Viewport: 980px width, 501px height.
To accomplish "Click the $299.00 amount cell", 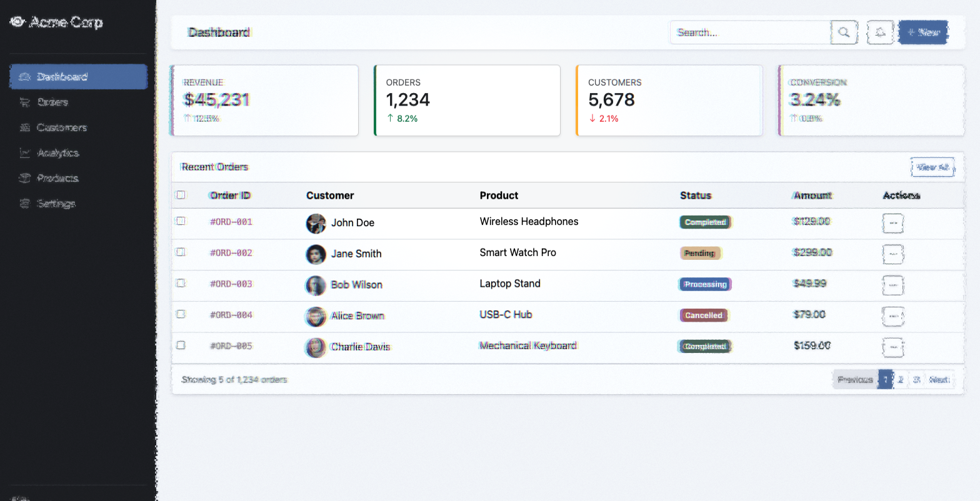I will [812, 252].
